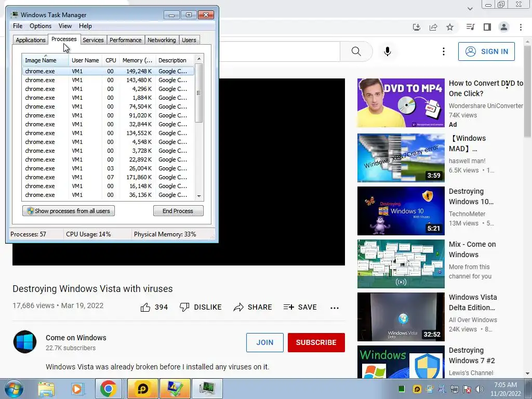
Task: Switch to the Performance tab
Action: point(125,40)
